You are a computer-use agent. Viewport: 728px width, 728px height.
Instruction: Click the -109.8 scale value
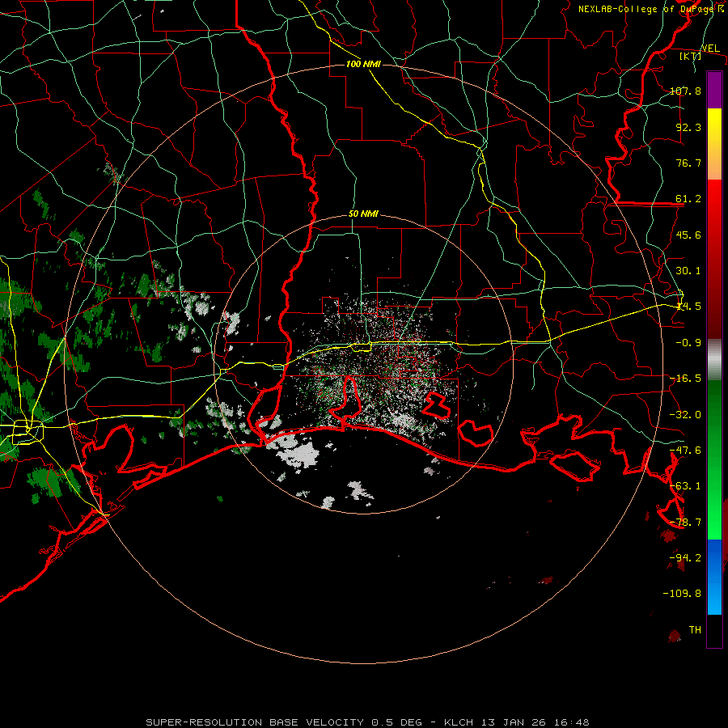pos(683,594)
